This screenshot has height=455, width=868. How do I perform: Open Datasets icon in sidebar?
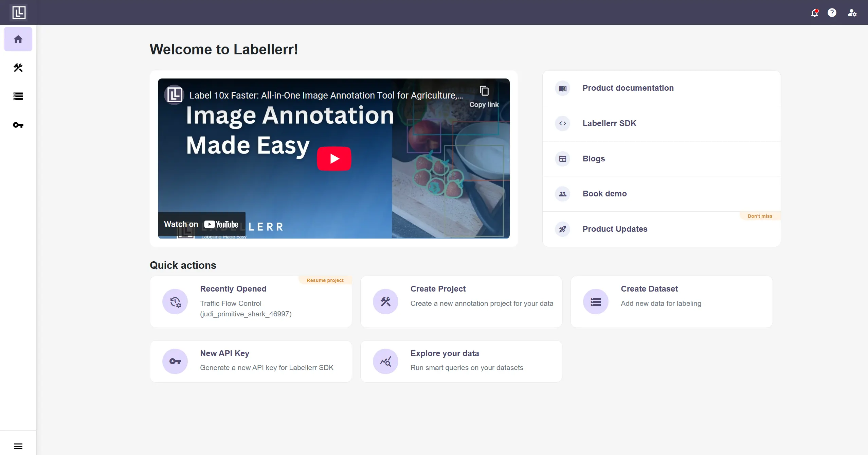[18, 97]
